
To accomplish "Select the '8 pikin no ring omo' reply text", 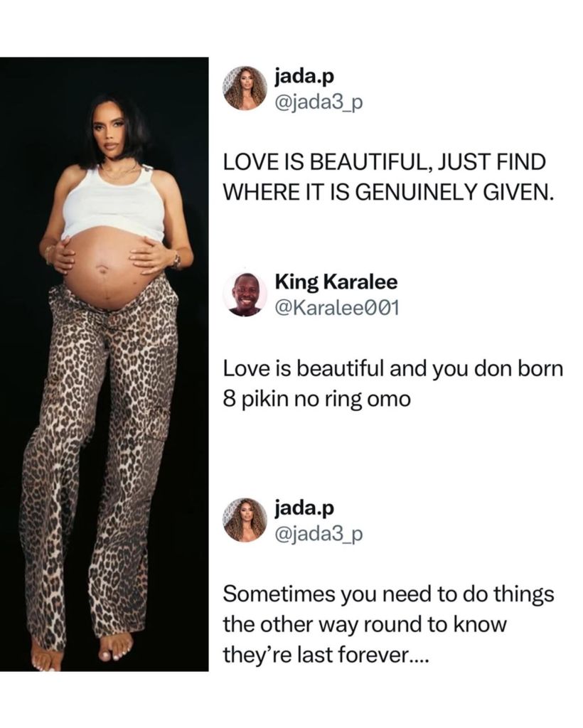I will coord(317,399).
